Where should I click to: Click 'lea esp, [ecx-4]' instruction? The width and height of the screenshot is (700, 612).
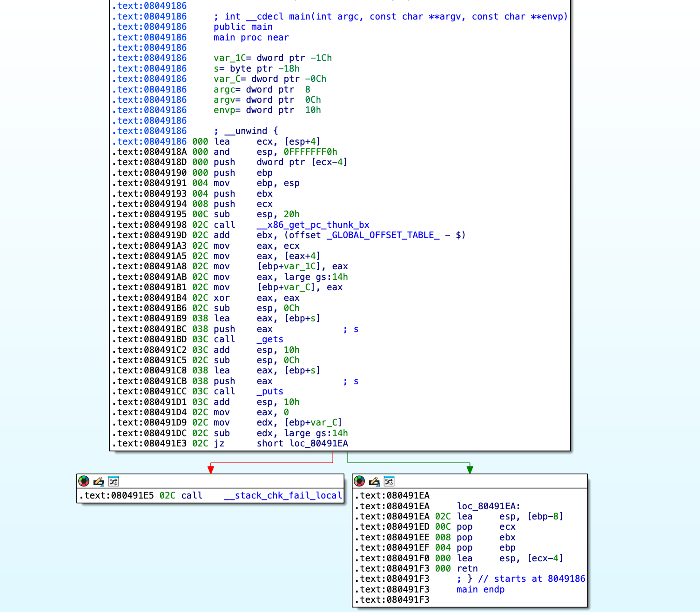[x=510, y=559]
